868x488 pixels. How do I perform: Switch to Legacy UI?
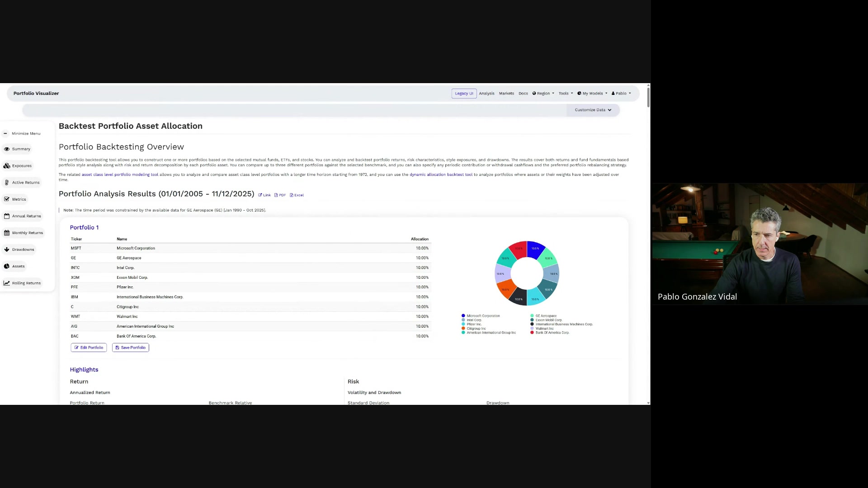[464, 94]
